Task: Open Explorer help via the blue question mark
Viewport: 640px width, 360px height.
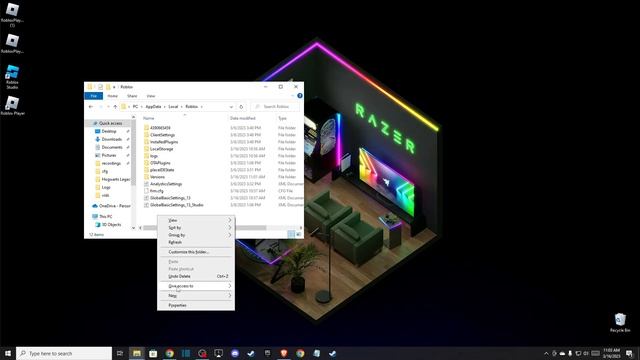Action: tap(300, 96)
